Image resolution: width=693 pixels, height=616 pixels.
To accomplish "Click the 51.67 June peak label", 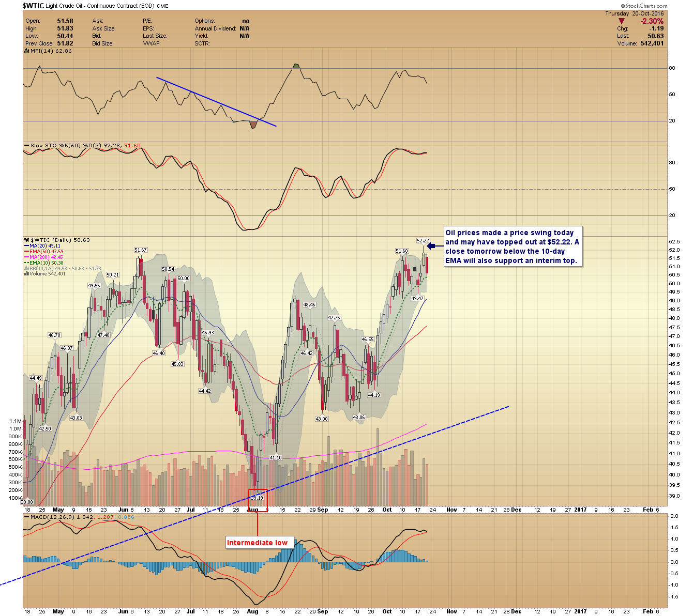I will coord(141,250).
